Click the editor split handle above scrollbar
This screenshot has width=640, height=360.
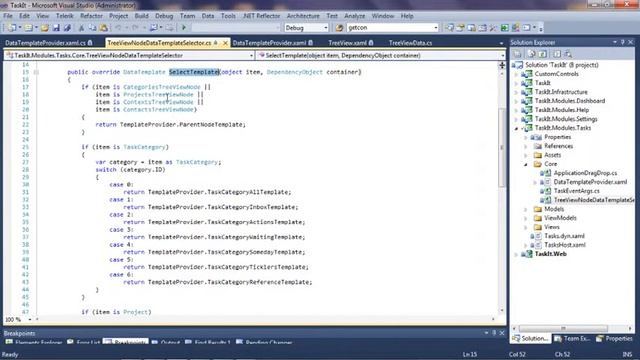(502, 65)
